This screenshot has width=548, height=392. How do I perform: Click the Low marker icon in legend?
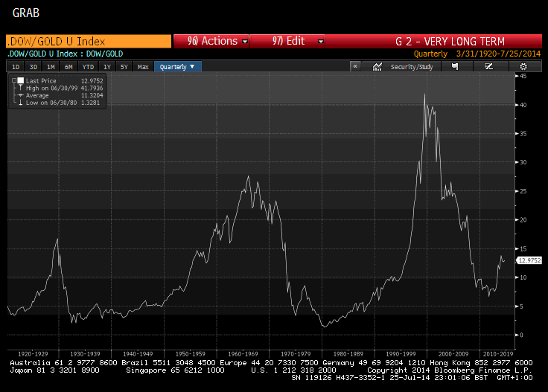pyautogui.click(x=21, y=103)
